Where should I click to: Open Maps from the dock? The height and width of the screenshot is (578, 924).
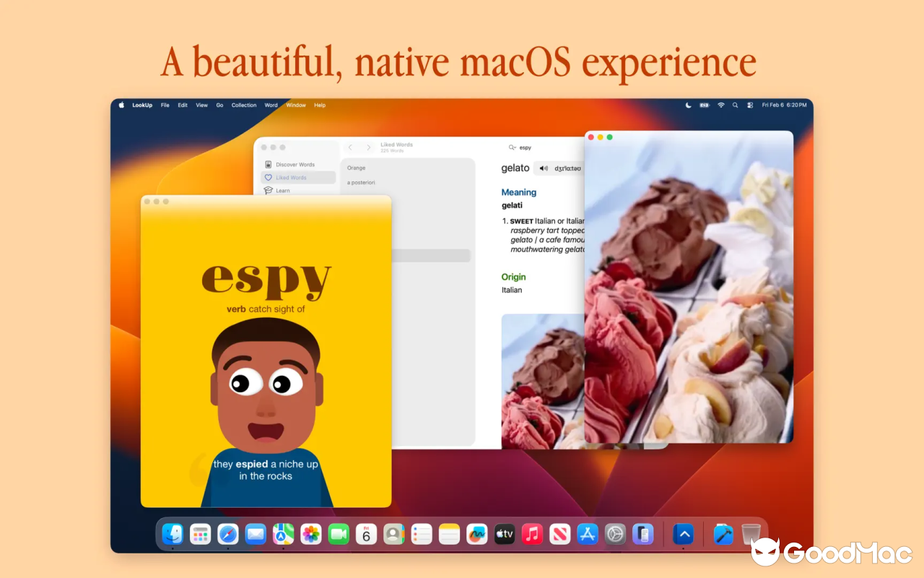(x=283, y=534)
